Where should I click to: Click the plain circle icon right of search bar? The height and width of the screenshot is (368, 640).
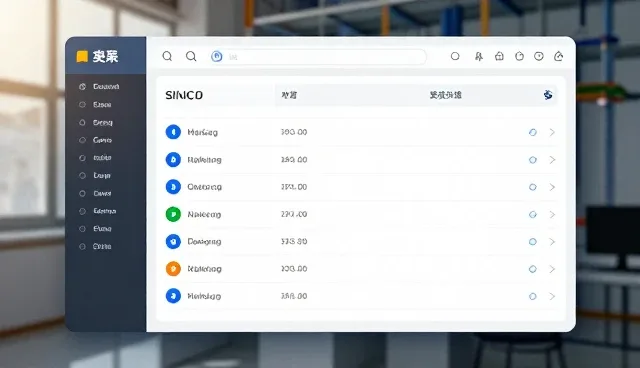(455, 56)
